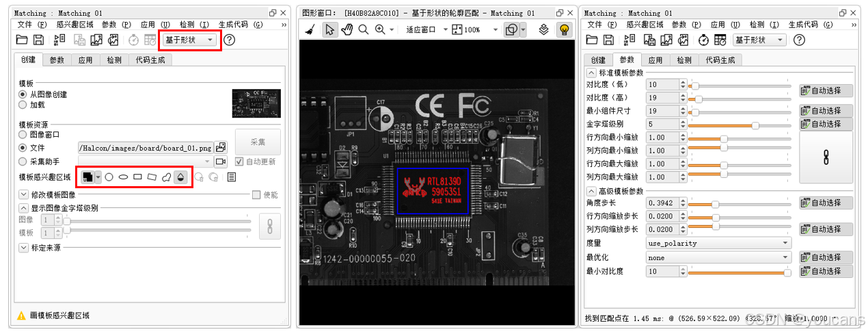Click '自动选择' button for 最小组件尺寸

[826, 111]
